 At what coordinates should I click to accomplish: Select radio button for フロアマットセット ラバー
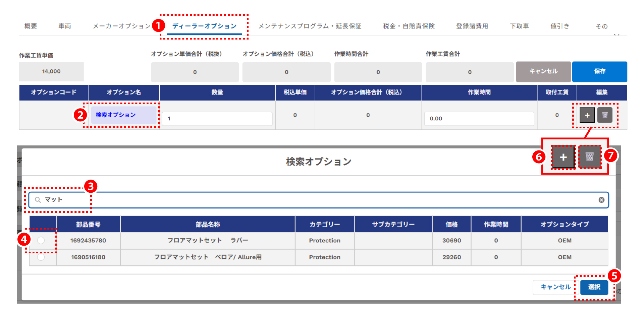tap(41, 240)
